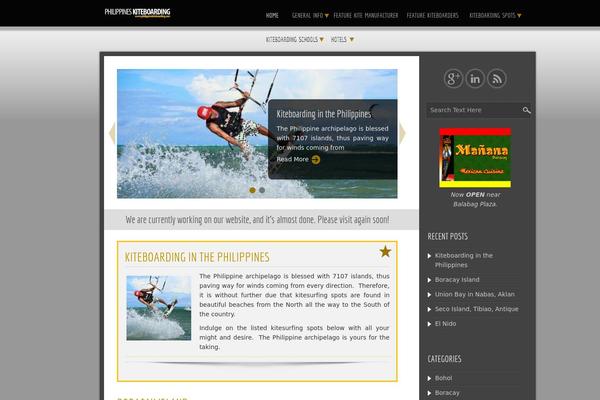The image size is (600, 400).
Task: Click the Recent Posts heading
Action: [x=447, y=237]
